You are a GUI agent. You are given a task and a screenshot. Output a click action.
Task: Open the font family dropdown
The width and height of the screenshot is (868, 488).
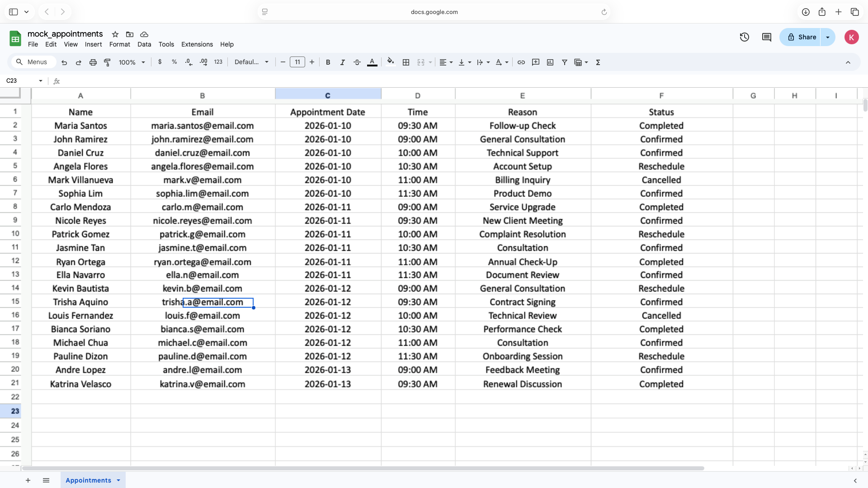(251, 62)
